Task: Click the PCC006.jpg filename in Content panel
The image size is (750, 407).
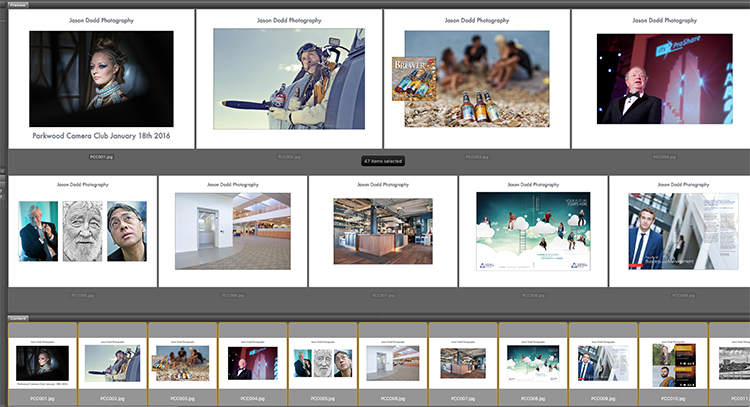Action: click(x=393, y=398)
